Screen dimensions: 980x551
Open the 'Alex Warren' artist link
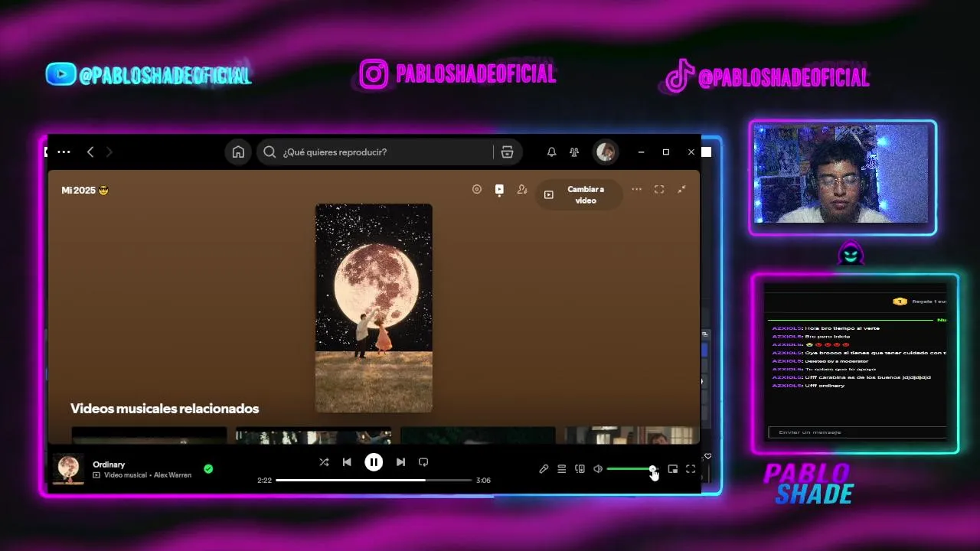click(172, 475)
